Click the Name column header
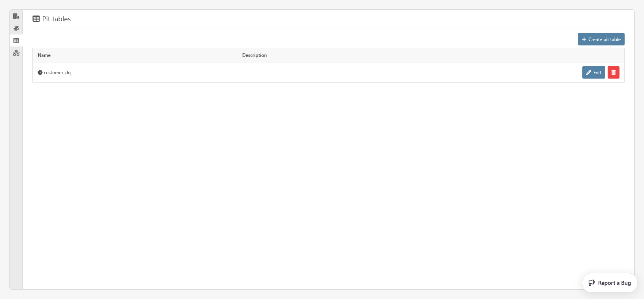 coord(44,55)
